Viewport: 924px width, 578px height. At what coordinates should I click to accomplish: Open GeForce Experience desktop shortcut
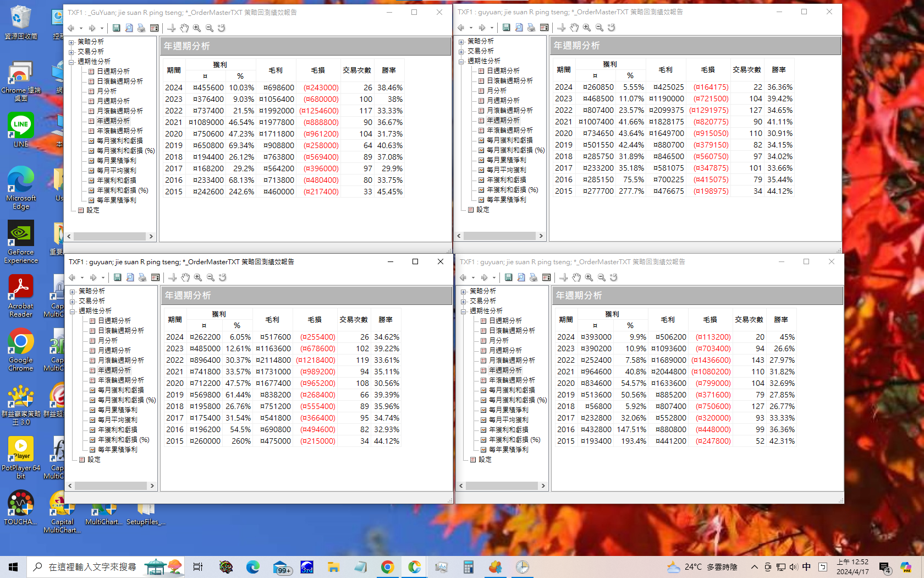tap(21, 242)
